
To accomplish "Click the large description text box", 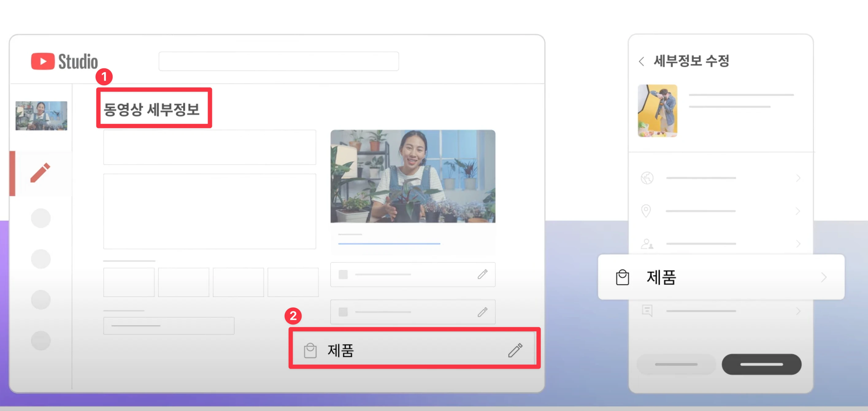I will [x=209, y=211].
